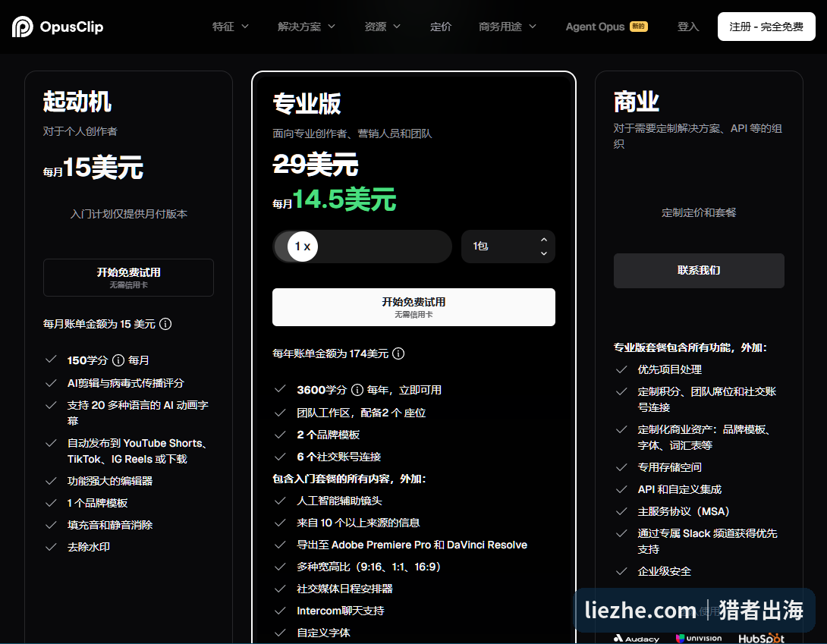The width and height of the screenshot is (827, 644).
Task: Click the 社交媒体日程安排器 feature
Action: click(x=344, y=589)
